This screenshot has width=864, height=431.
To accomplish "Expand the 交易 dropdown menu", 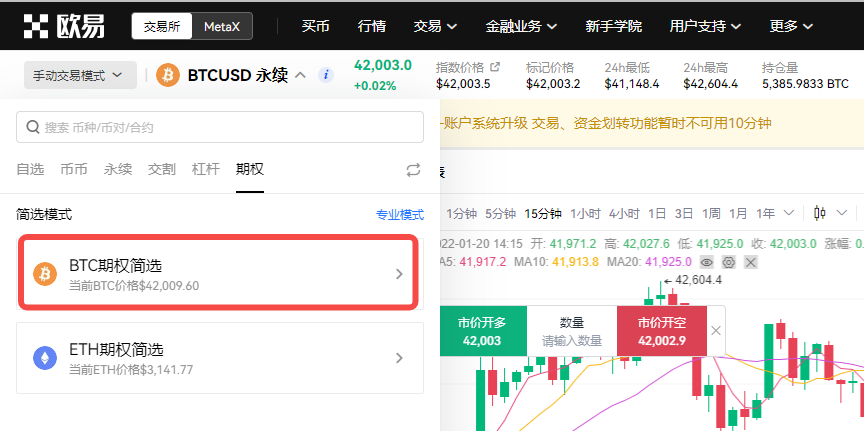I will (x=435, y=26).
